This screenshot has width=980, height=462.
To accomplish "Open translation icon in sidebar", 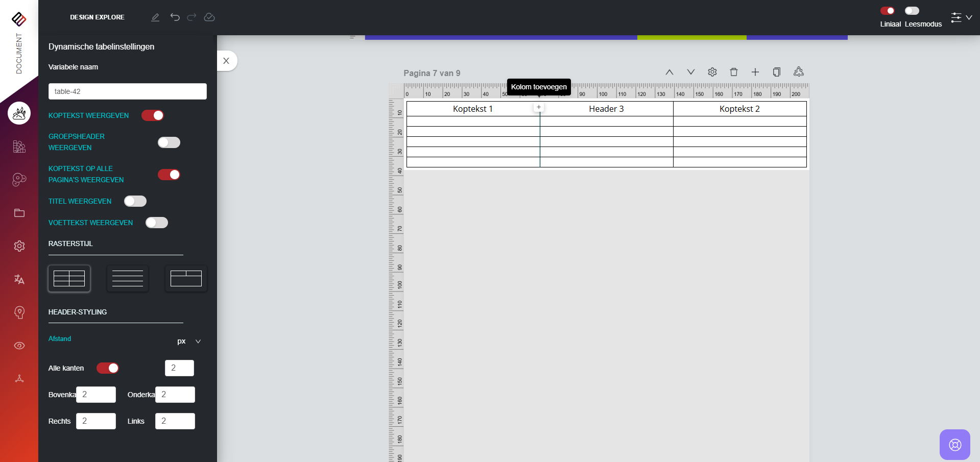I will click(19, 279).
